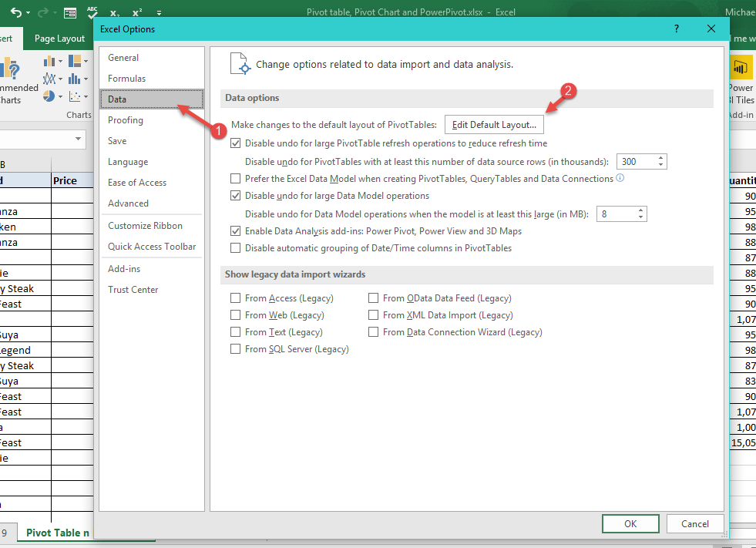This screenshot has width=756, height=548.
Task: Switch to the Page Layout tab
Action: pyautogui.click(x=59, y=38)
